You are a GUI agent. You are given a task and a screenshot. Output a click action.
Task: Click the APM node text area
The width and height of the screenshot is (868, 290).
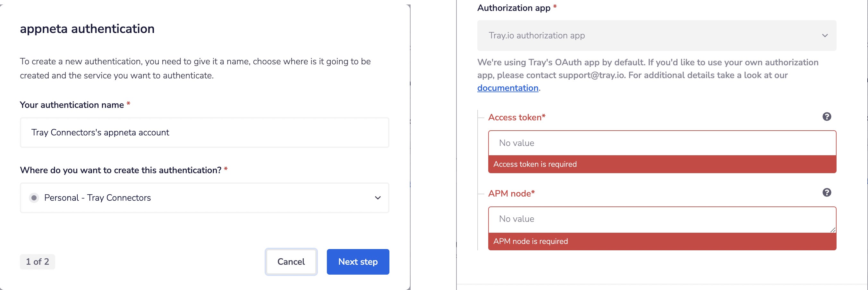click(662, 219)
